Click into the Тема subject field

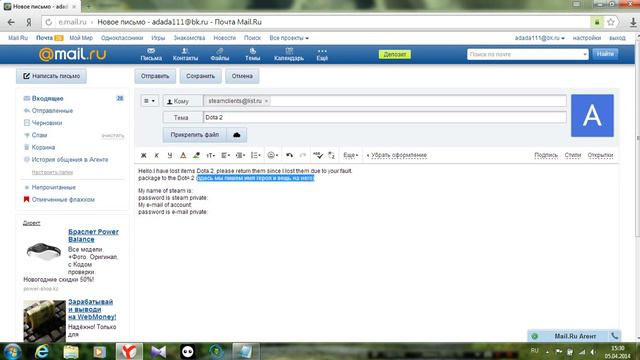pyautogui.click(x=384, y=118)
